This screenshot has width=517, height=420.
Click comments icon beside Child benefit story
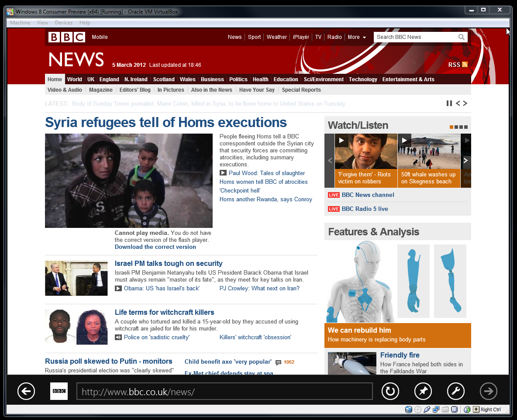(278, 362)
